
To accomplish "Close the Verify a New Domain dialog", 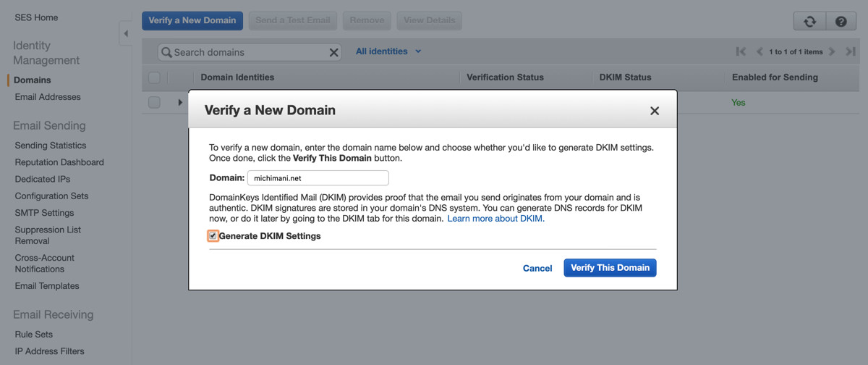I will tap(655, 111).
